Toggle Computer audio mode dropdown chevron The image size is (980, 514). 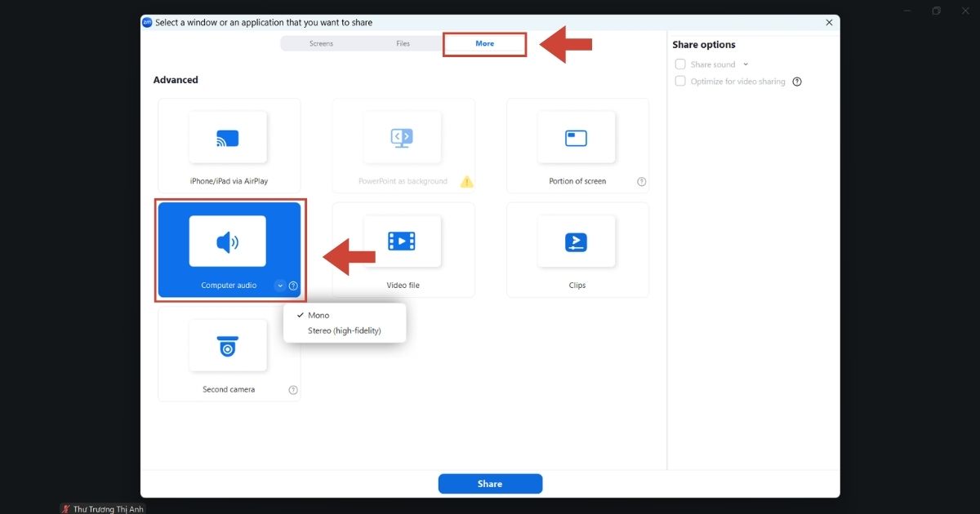click(x=280, y=286)
